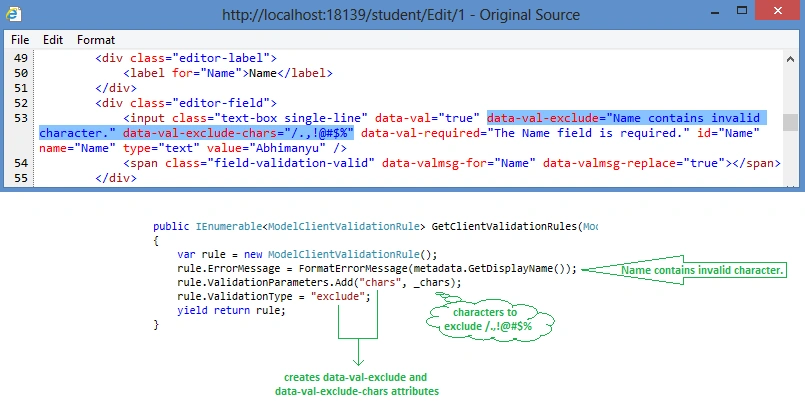
Task: Click the yield return rule line
Action: click(x=231, y=310)
